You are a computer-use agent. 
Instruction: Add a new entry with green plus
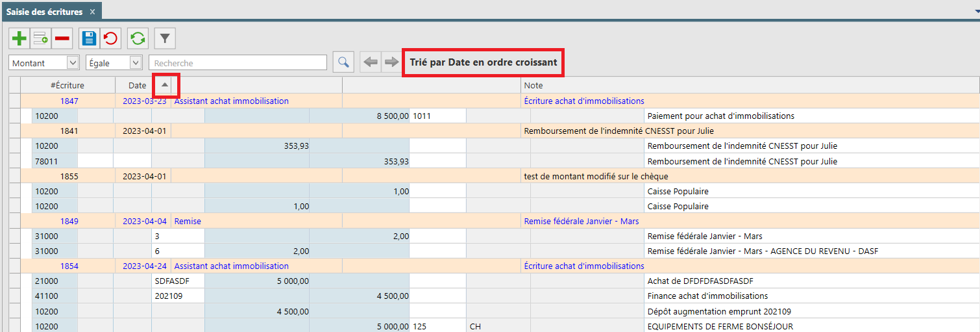[x=19, y=39]
